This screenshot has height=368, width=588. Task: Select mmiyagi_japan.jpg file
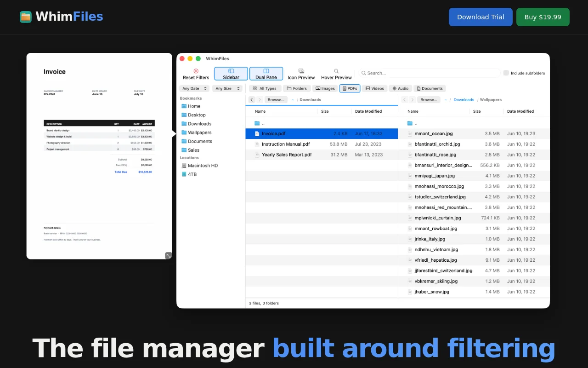pyautogui.click(x=474, y=176)
